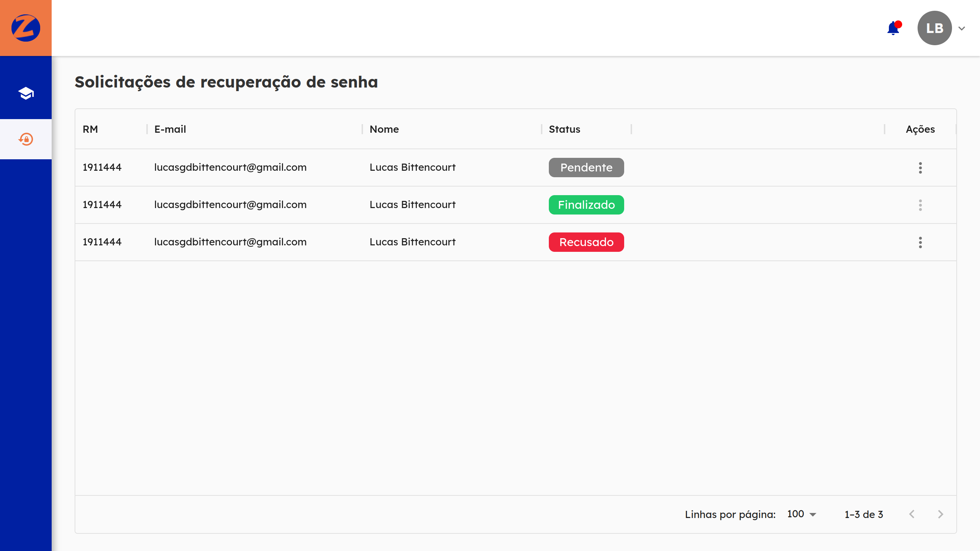Click the red Recusado status badge
The height and width of the screenshot is (551, 980).
pos(586,242)
